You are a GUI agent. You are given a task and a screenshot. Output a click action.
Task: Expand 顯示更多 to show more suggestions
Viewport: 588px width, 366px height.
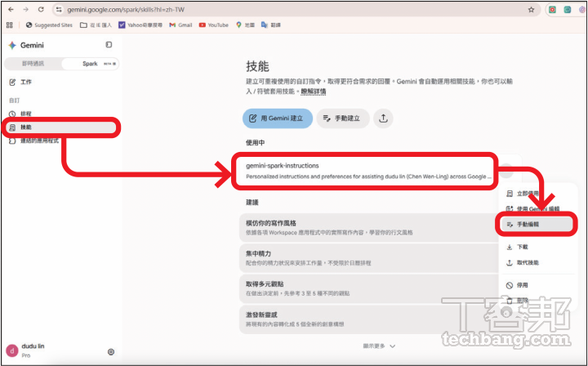379,346
